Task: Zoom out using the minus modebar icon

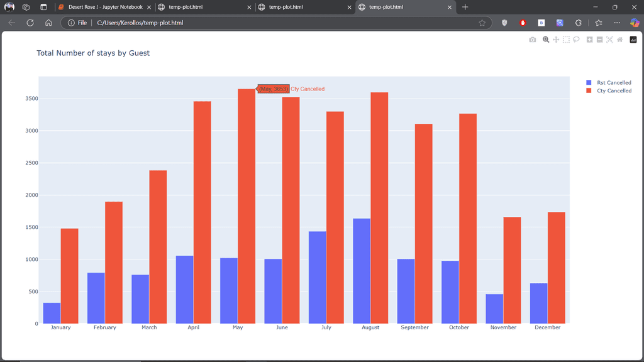Action: coord(599,40)
